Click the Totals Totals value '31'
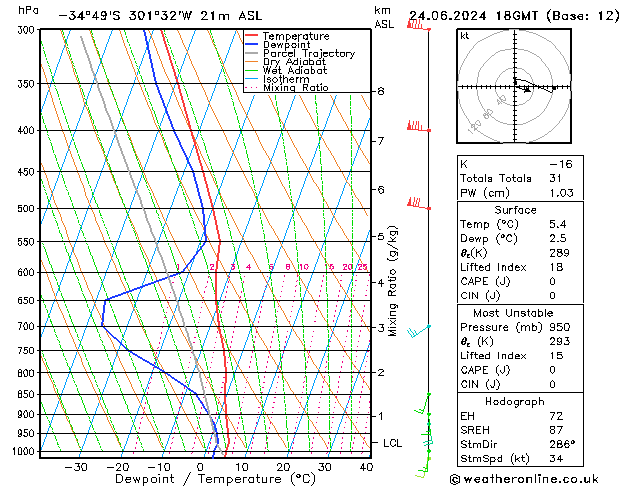The image size is (629, 486). (x=556, y=178)
